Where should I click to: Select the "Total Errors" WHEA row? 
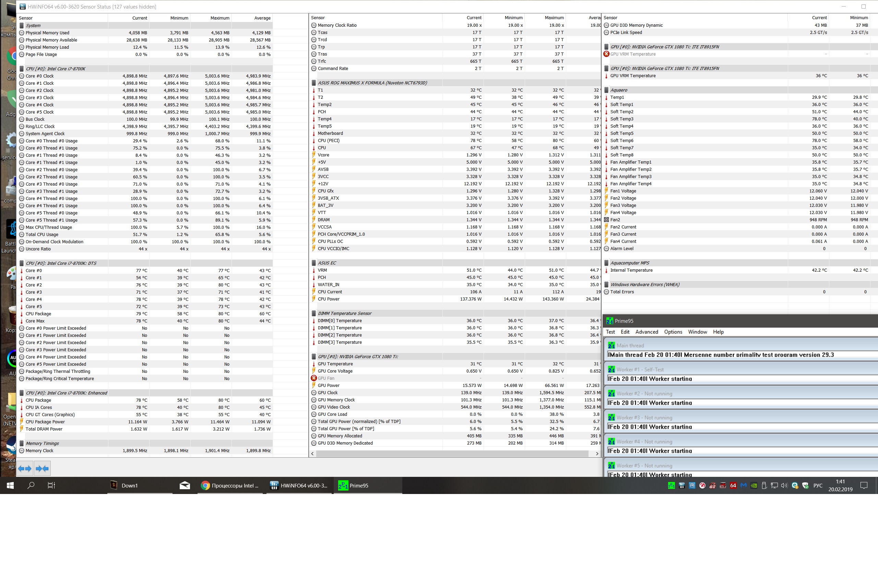coord(740,292)
